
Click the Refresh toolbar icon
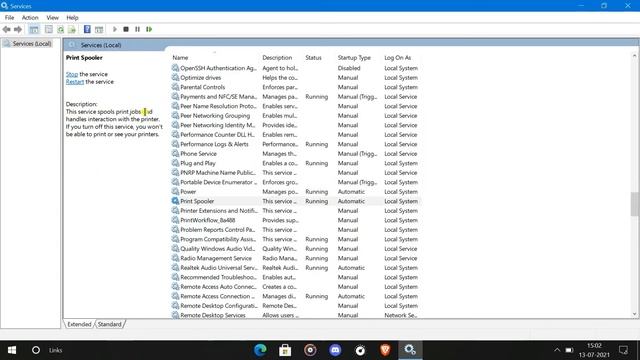point(60,29)
